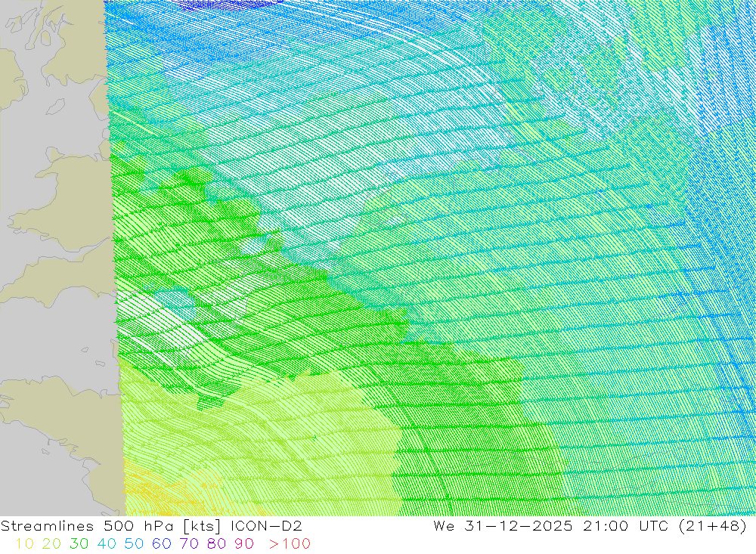The height and width of the screenshot is (554, 756).
Task: Click the date 'We 31-12-2025 21:00 UTC (21+48)'
Action: point(590,525)
